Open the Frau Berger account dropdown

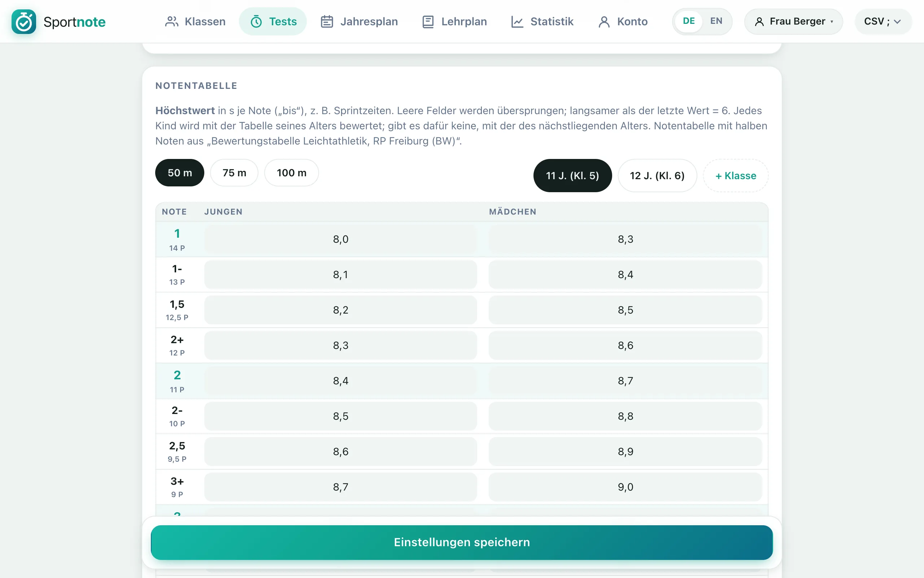pyautogui.click(x=793, y=21)
